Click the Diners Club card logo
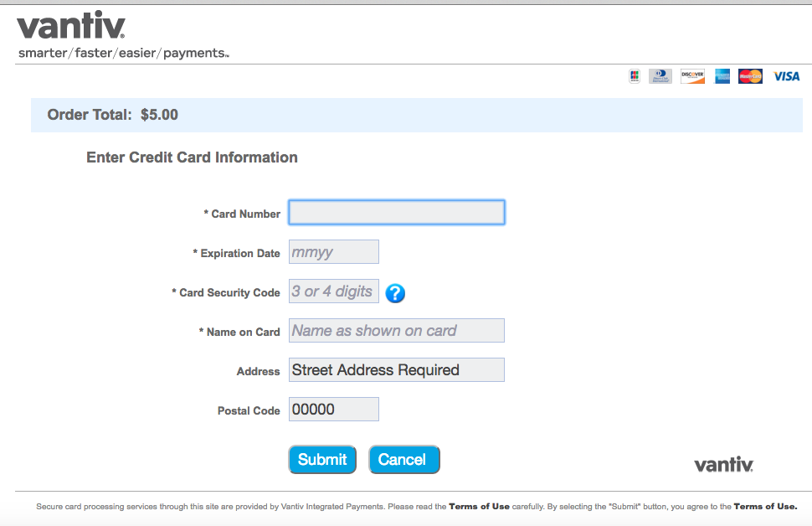The height and width of the screenshot is (526, 812). (x=660, y=76)
